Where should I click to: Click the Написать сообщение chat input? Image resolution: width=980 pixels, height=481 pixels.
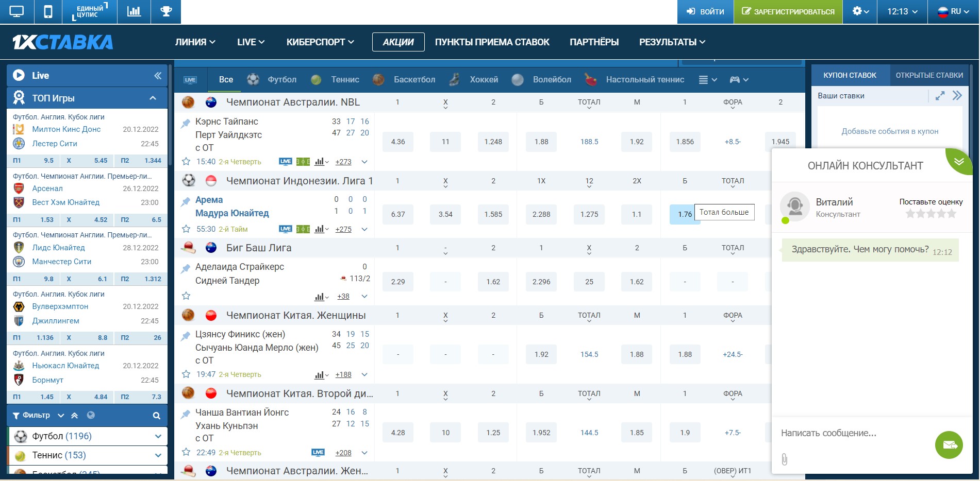tap(853, 433)
